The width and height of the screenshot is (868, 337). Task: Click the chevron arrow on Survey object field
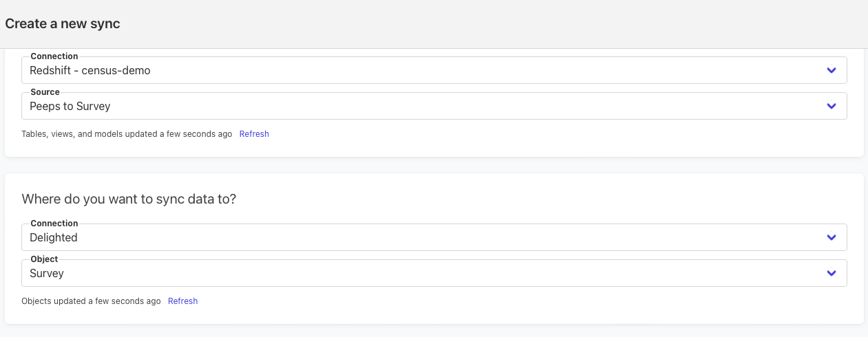tap(831, 273)
